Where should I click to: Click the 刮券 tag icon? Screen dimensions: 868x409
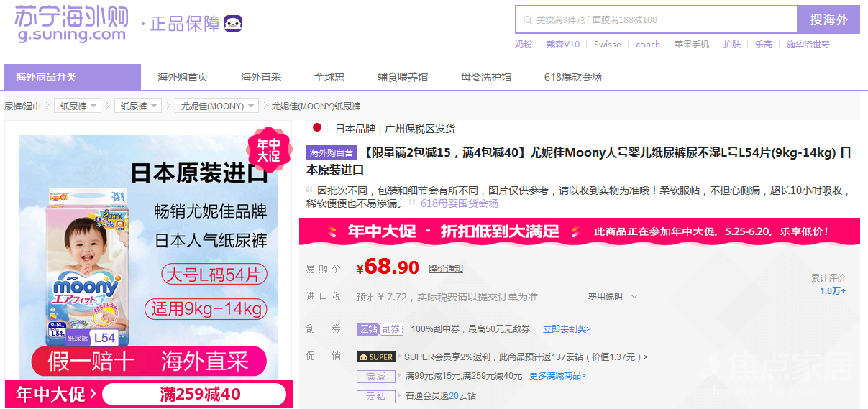[x=391, y=328]
